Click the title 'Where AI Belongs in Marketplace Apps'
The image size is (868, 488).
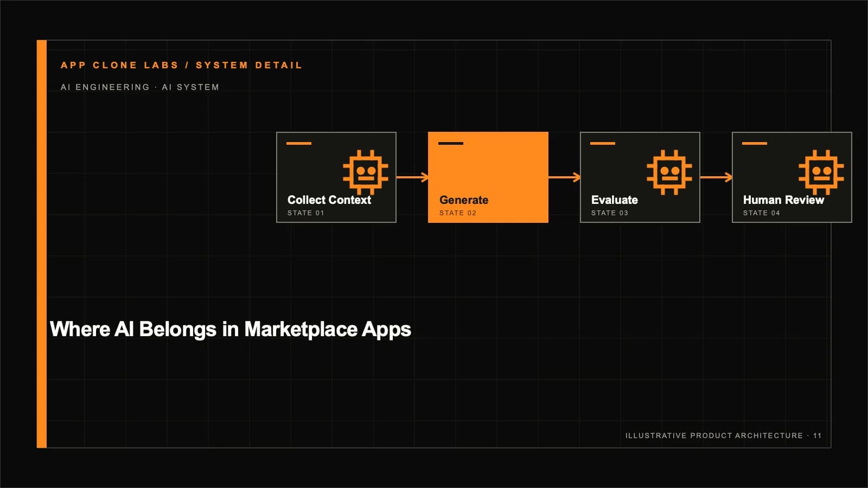coord(231,330)
